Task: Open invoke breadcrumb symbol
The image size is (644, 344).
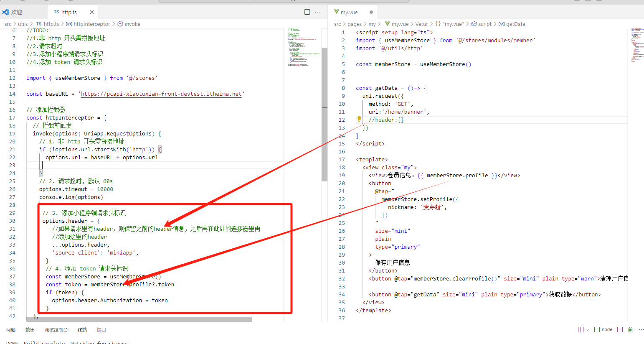Action: tap(129, 24)
